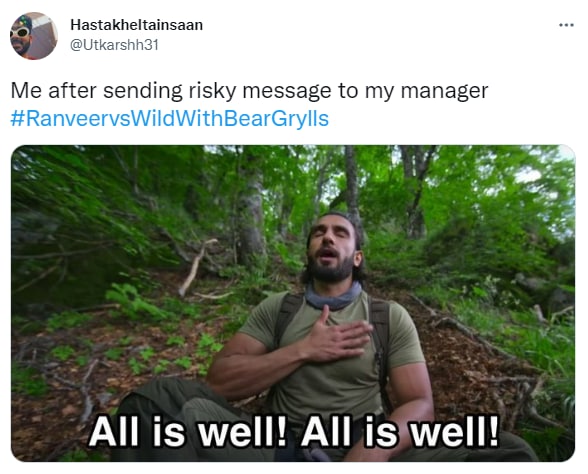
Task: Select the tweet text about risky message
Action: [249, 91]
